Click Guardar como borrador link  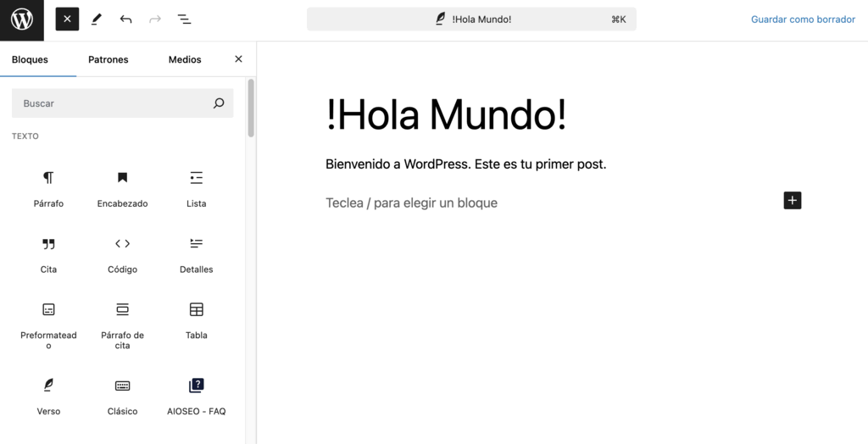click(x=802, y=19)
